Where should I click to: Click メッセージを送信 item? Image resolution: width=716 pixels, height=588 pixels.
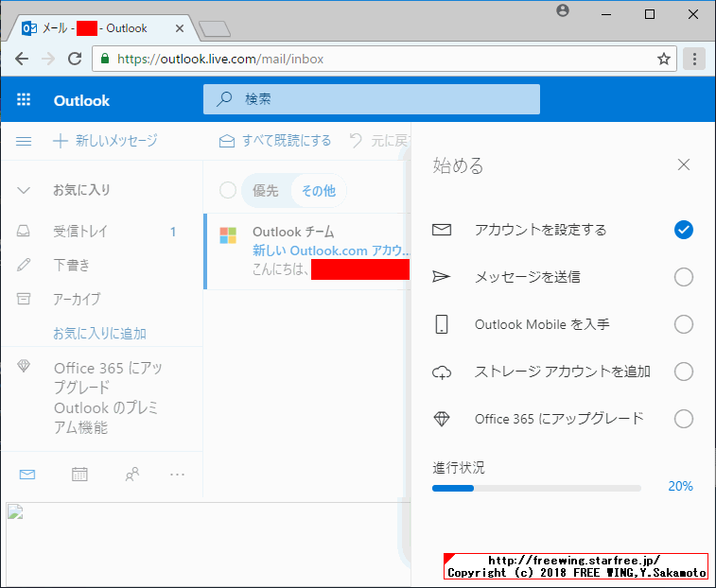pos(528,277)
